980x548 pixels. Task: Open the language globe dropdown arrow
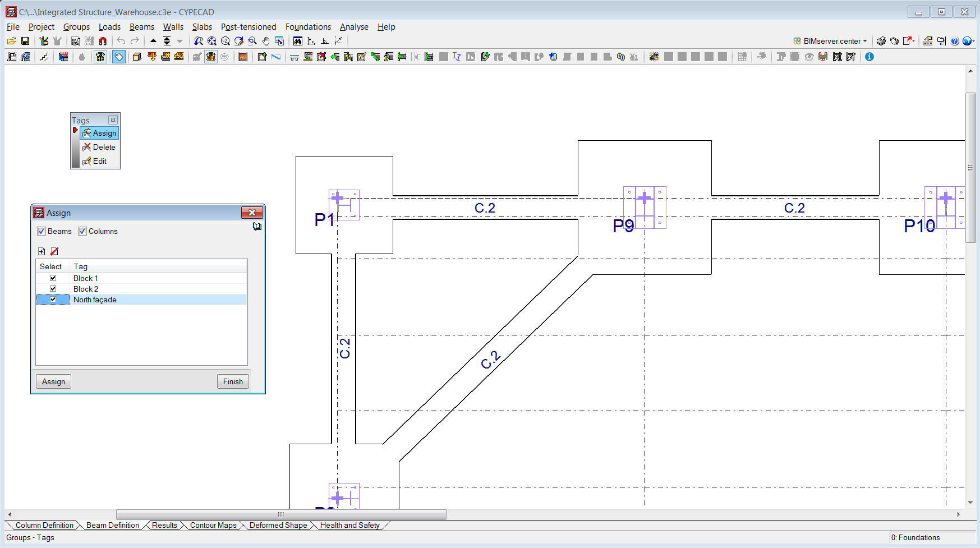click(x=974, y=41)
